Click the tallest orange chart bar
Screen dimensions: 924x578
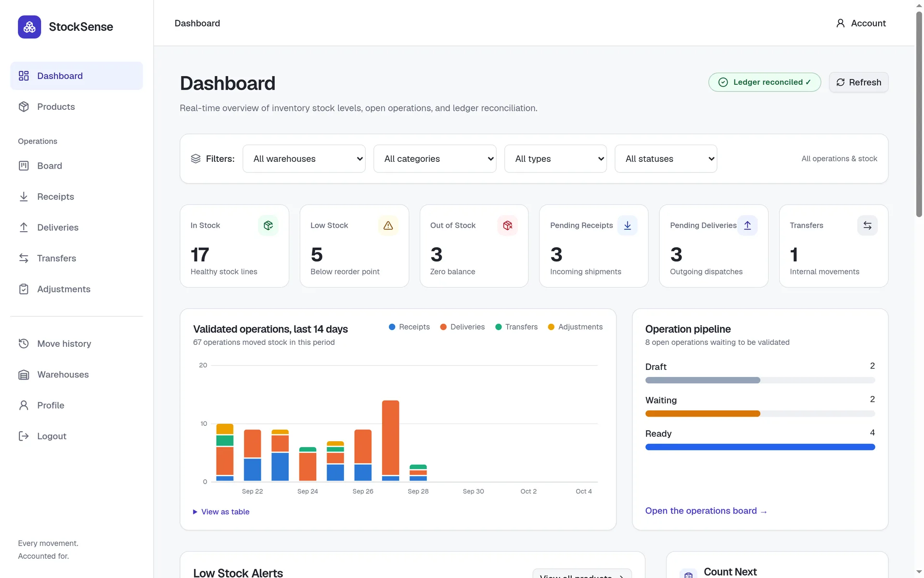click(x=390, y=437)
